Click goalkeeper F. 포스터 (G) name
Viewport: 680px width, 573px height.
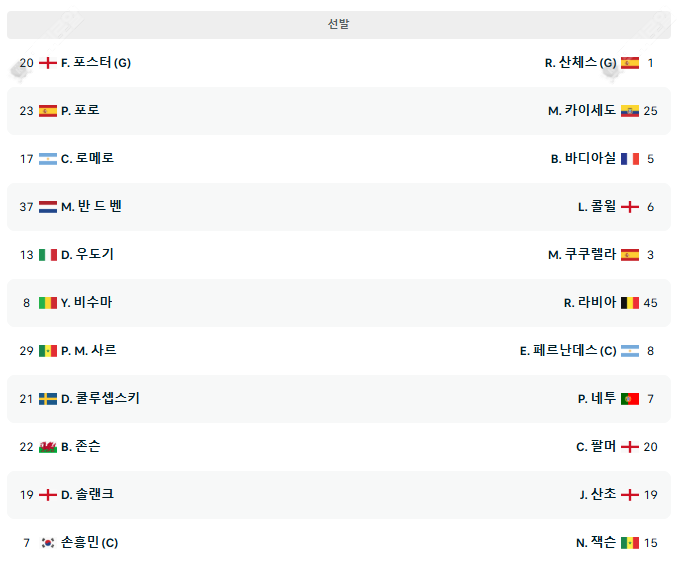[96, 63]
